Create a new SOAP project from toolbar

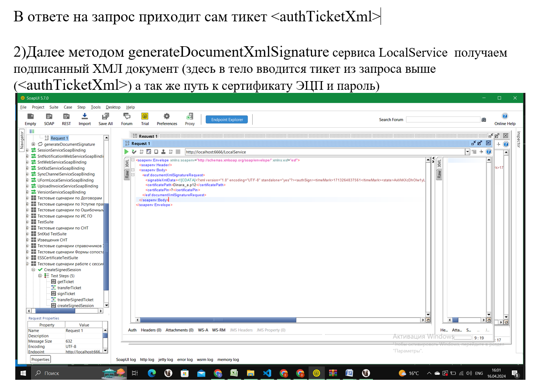point(49,119)
